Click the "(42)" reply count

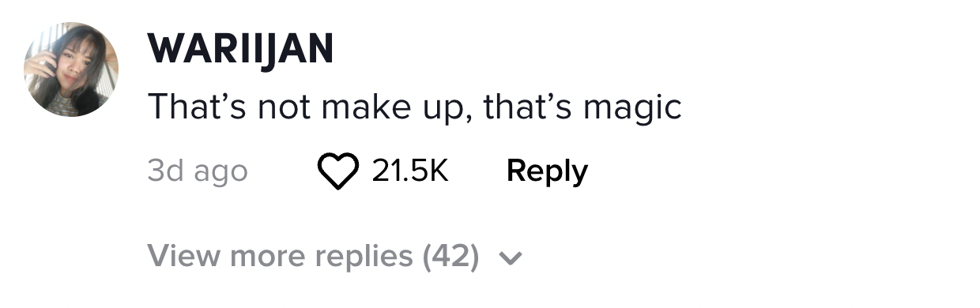450,256
